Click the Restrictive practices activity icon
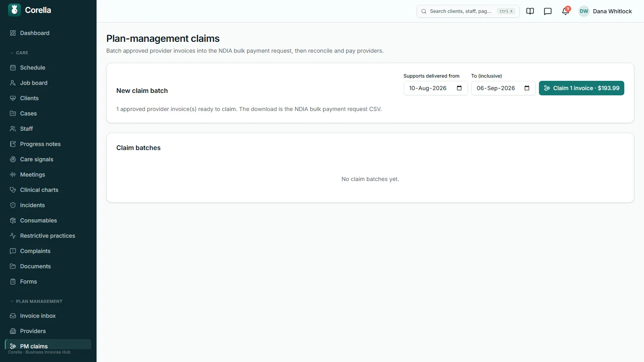644x362 pixels. [13, 236]
